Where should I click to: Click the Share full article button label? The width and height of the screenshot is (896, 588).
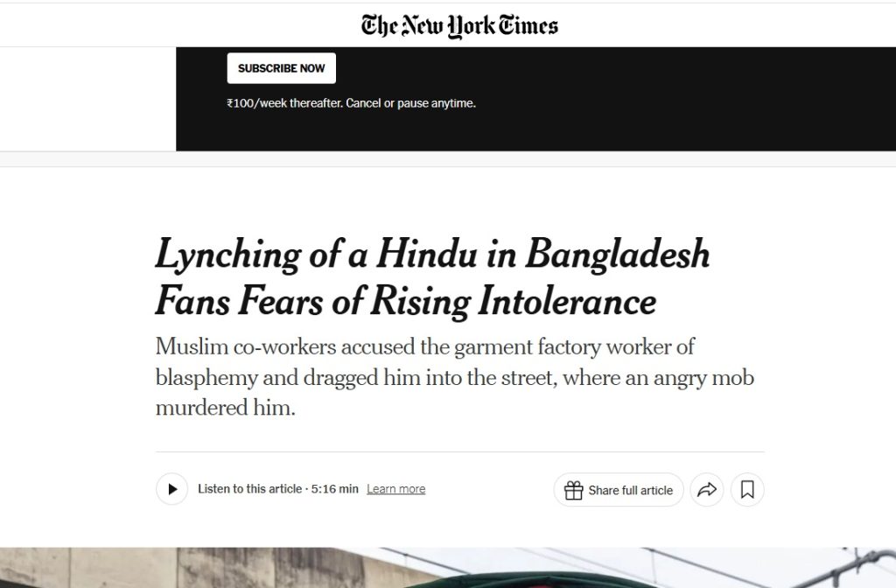coord(630,490)
